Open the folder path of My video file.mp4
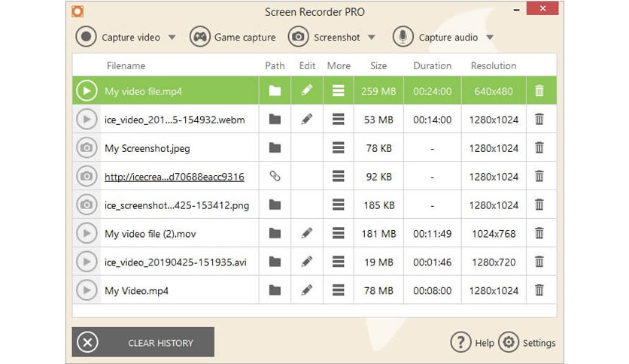Screen dimensions: 629x364 click(275, 91)
